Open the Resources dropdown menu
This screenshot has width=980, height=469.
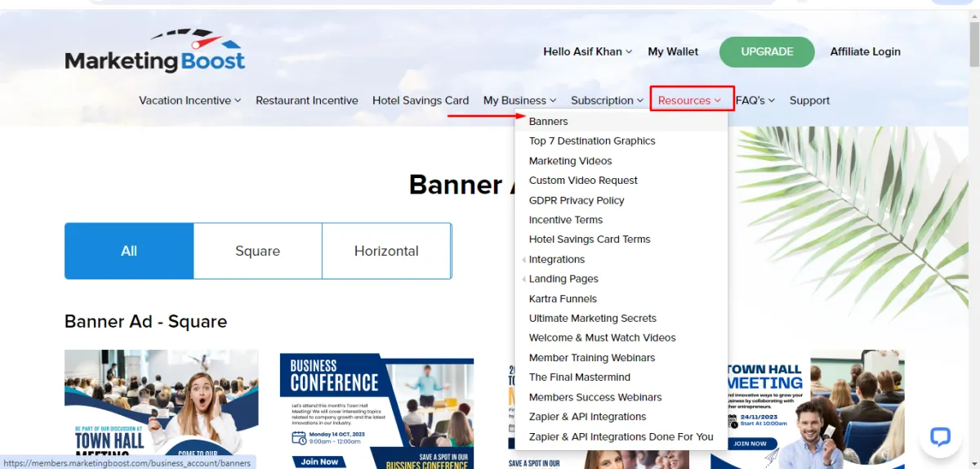coord(690,100)
